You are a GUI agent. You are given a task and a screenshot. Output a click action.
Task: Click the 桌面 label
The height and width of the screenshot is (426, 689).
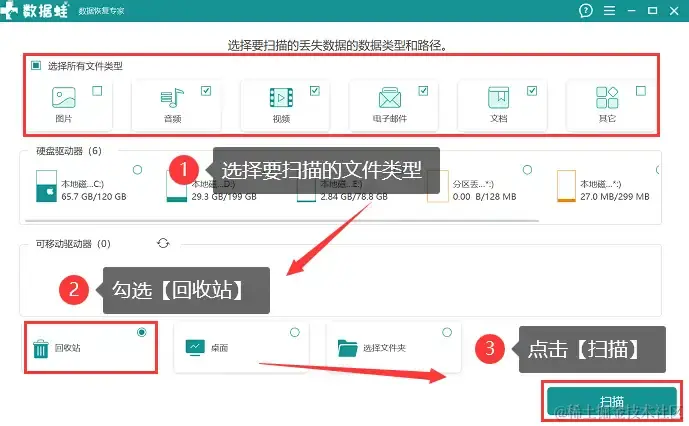tap(219, 348)
